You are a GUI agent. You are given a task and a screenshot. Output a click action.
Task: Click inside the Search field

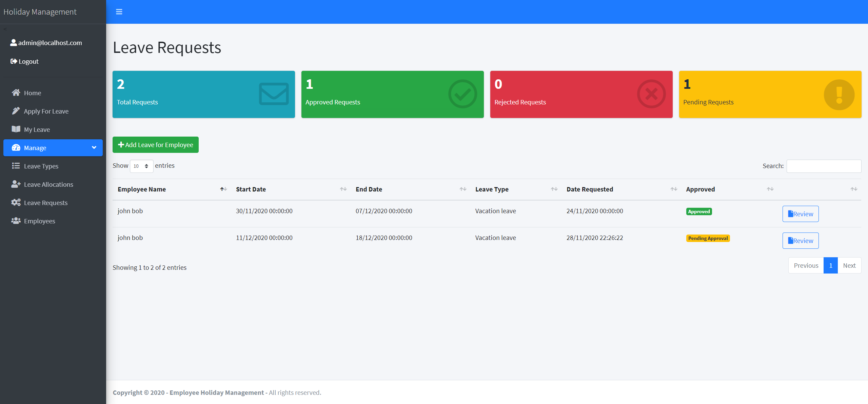[x=824, y=166]
